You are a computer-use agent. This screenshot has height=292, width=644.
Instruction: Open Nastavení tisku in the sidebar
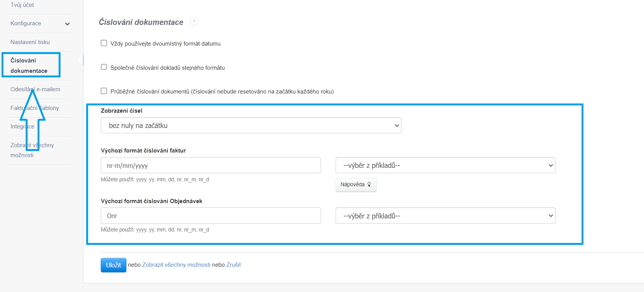click(30, 42)
